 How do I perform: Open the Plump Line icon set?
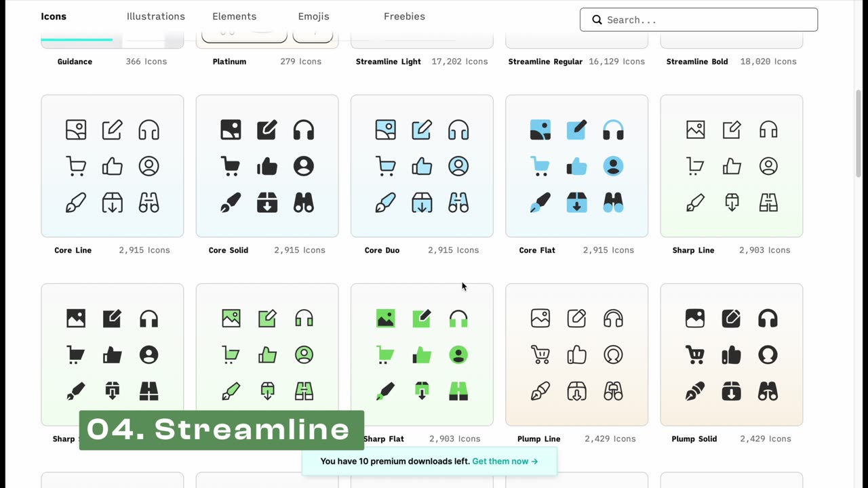point(576,354)
